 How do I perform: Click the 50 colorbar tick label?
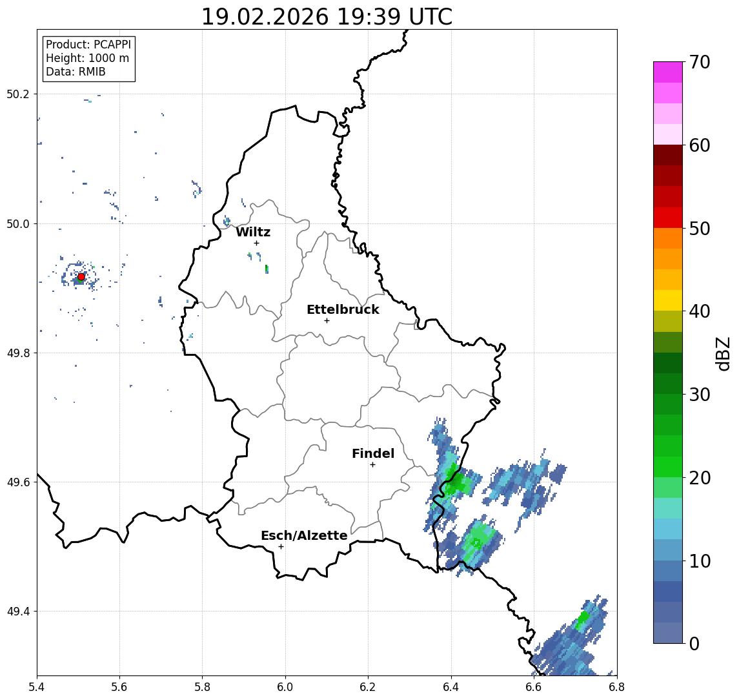click(x=700, y=229)
